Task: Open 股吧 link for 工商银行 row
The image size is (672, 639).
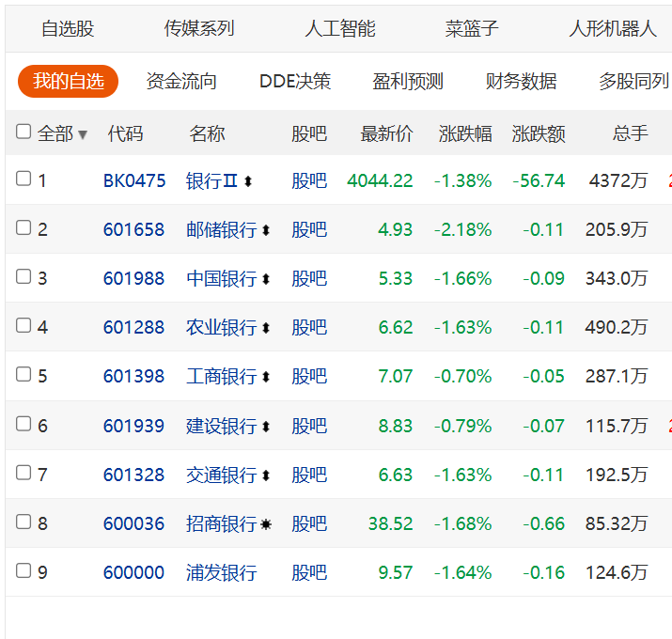Action: coord(309,376)
